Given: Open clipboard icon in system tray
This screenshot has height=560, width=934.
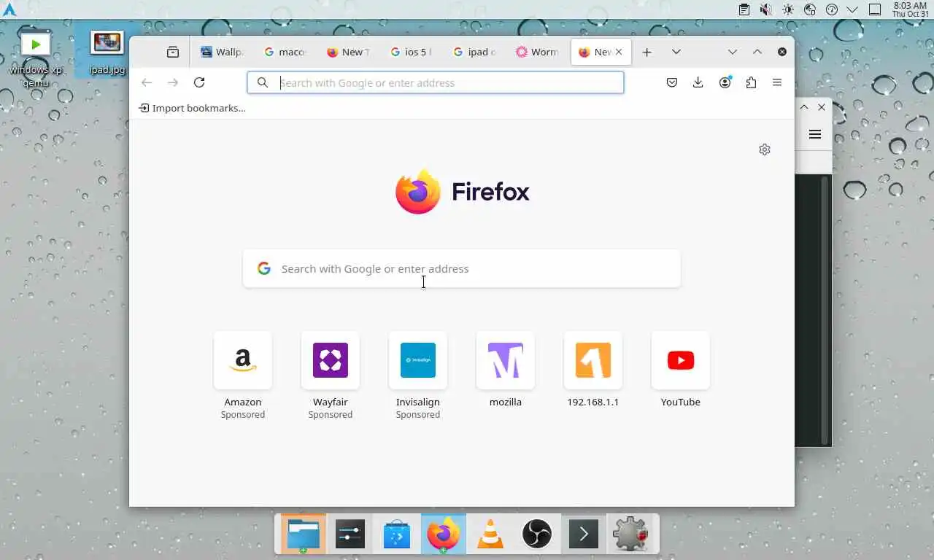Looking at the screenshot, I should click(744, 9).
